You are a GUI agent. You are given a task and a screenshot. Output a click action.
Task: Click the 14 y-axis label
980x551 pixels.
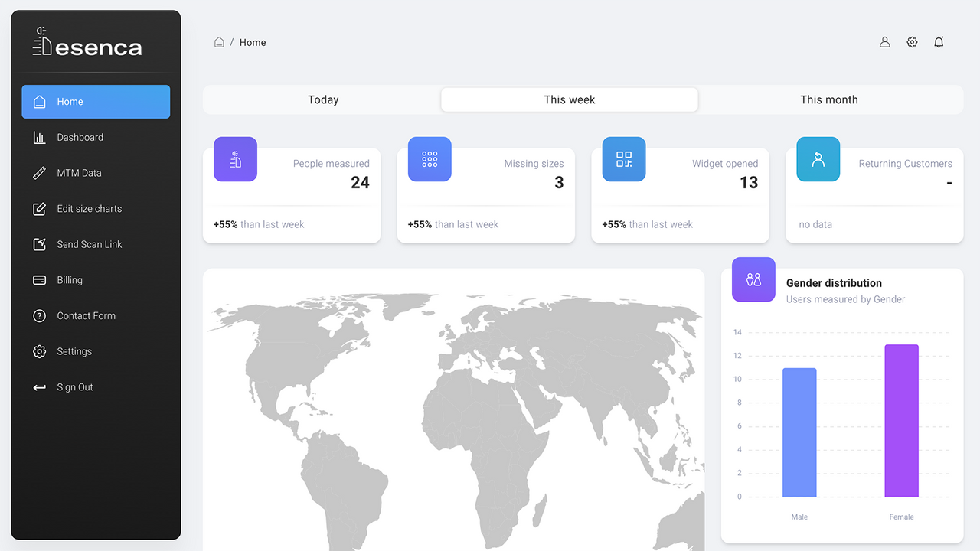[737, 333]
